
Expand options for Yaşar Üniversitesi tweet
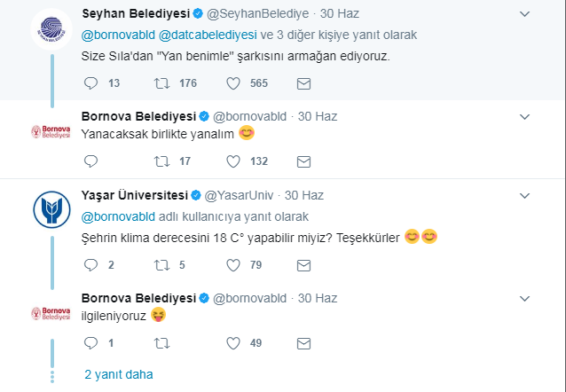[524, 196]
